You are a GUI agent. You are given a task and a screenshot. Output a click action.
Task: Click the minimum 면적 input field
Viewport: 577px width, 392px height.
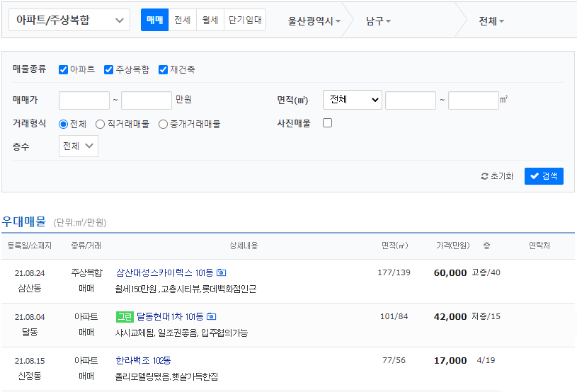click(411, 100)
